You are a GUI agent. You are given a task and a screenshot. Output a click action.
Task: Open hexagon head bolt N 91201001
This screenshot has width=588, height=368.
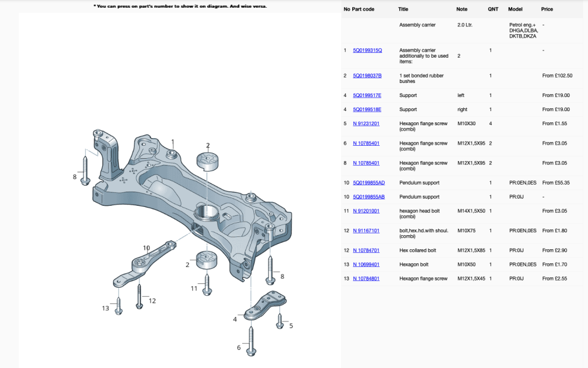(x=366, y=210)
